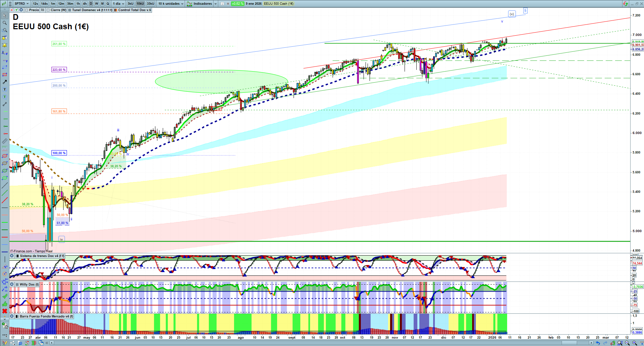
Task: Select the alert bell with cursor tool
Action: coord(5,38)
